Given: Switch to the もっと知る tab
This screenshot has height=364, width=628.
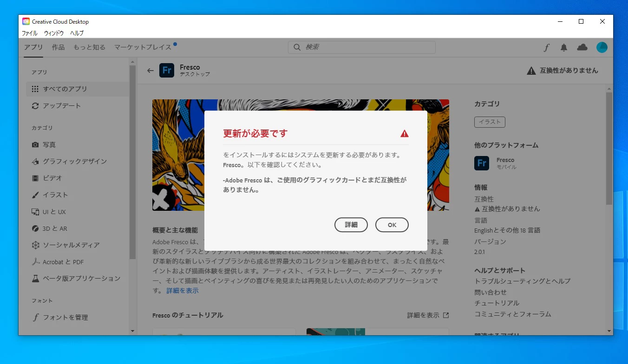Looking at the screenshot, I should point(89,47).
